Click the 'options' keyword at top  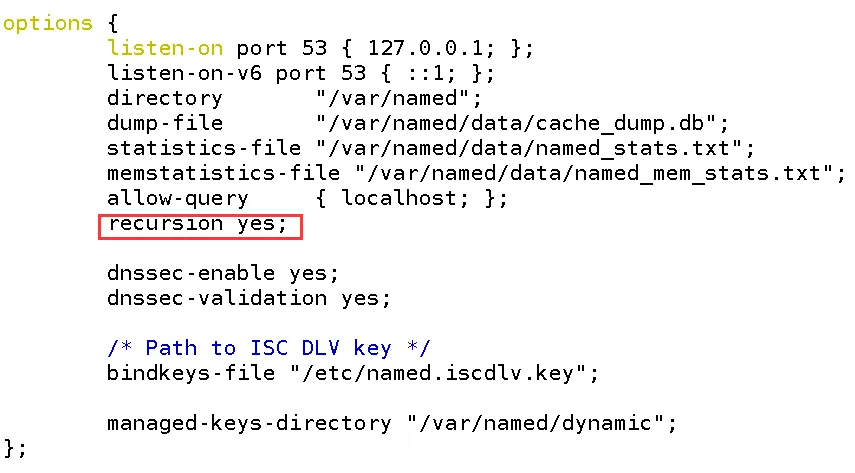48,24
